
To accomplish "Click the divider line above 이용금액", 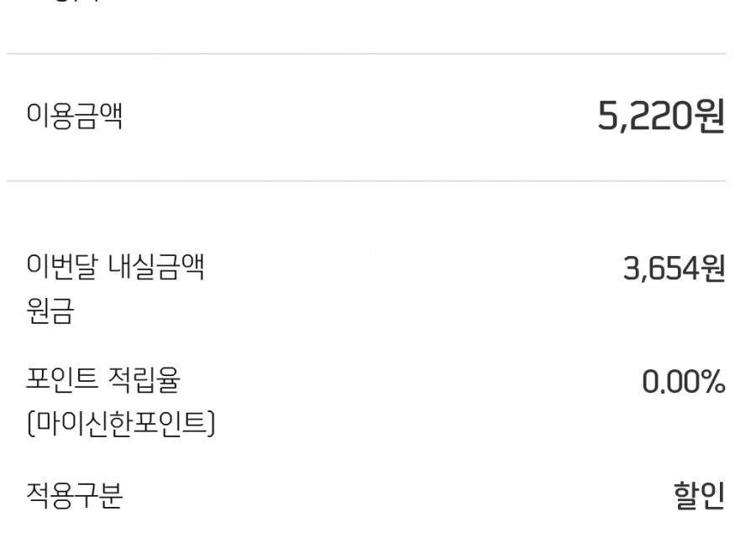I will tap(366, 54).
